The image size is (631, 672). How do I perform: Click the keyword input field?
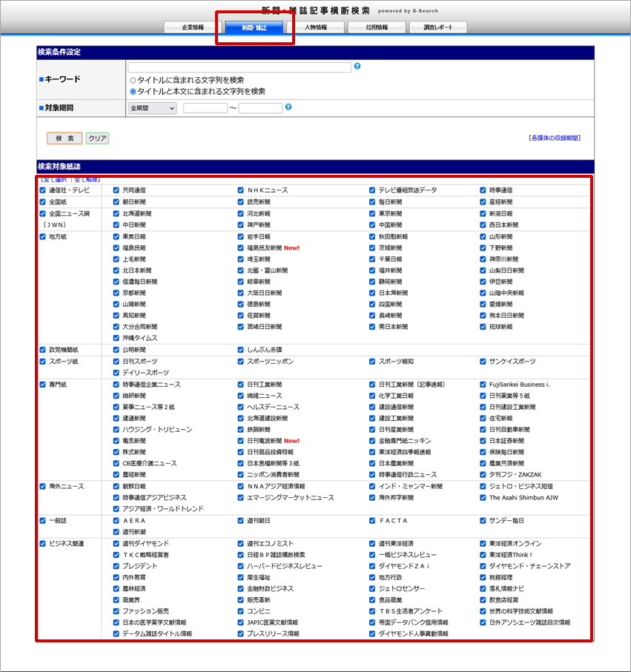point(239,67)
